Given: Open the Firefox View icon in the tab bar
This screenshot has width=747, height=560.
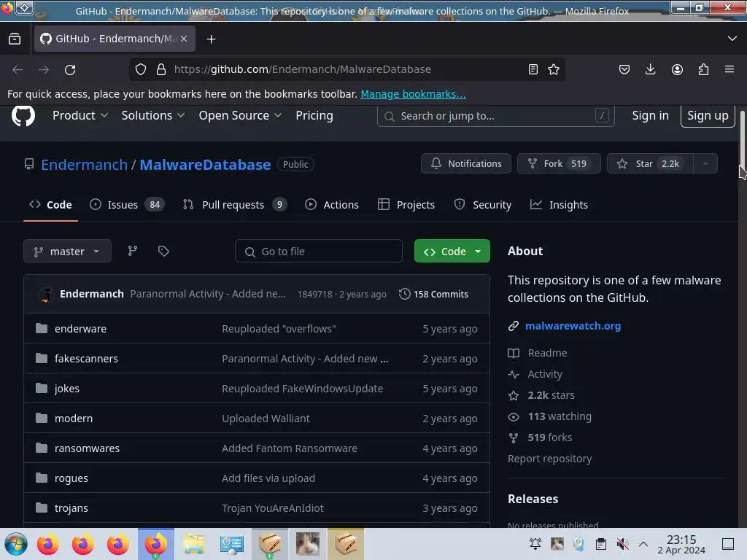Looking at the screenshot, I should coord(15,39).
